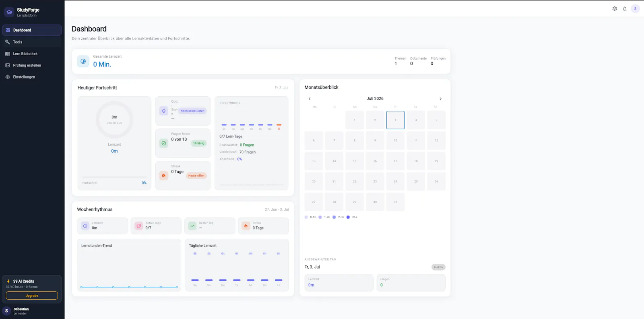This screenshot has width=644, height=319.
Task: Click the orange Fr bar in Diese Woche
Action: tap(279, 125)
